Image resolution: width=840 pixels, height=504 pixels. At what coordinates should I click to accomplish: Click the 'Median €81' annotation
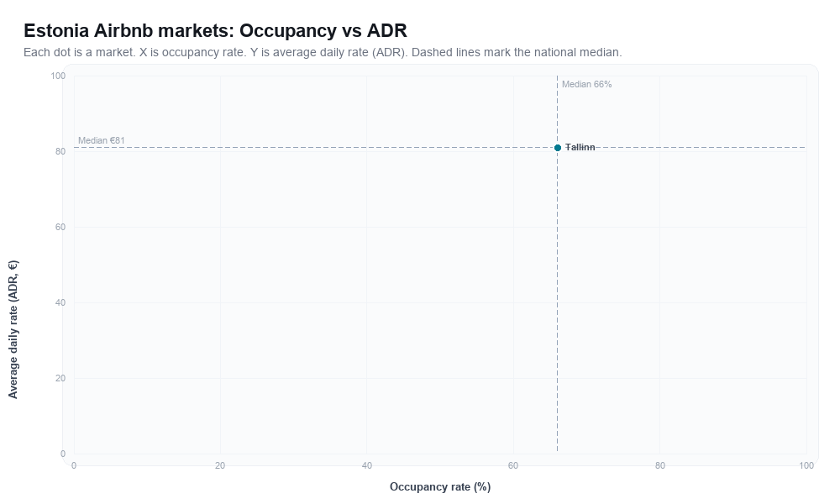[x=102, y=140]
